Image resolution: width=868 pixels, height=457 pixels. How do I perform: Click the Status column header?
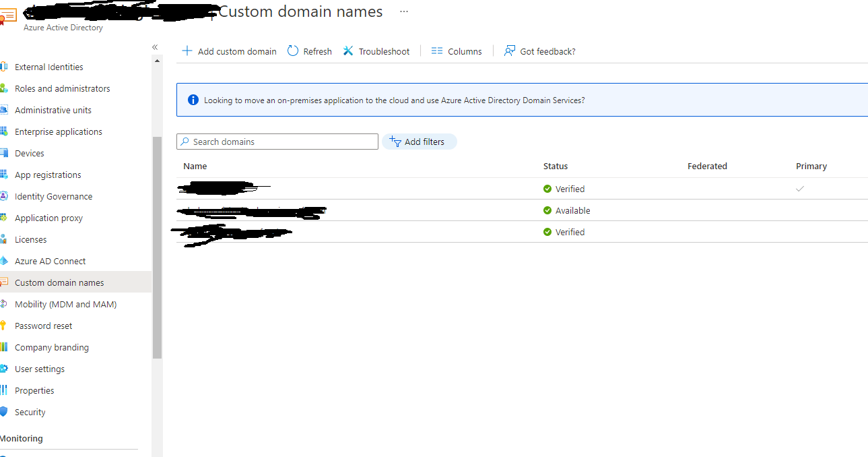tap(556, 166)
